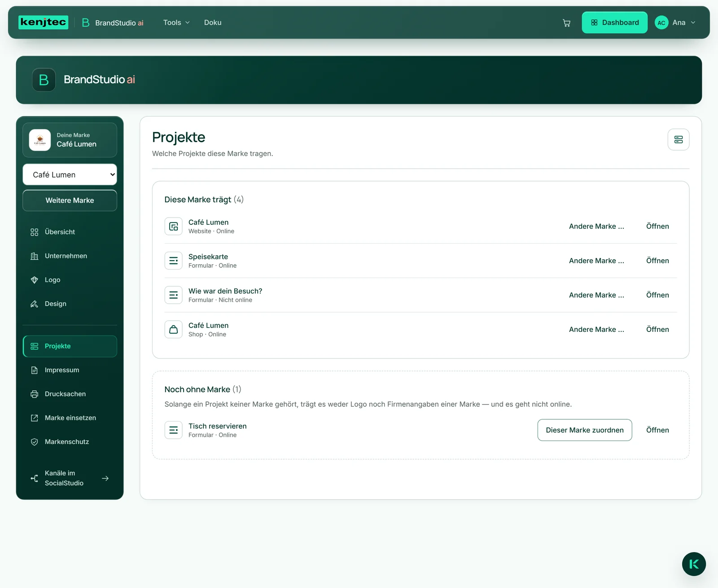The width and height of the screenshot is (718, 588).
Task: Open Design in the sidebar
Action: pos(70,304)
